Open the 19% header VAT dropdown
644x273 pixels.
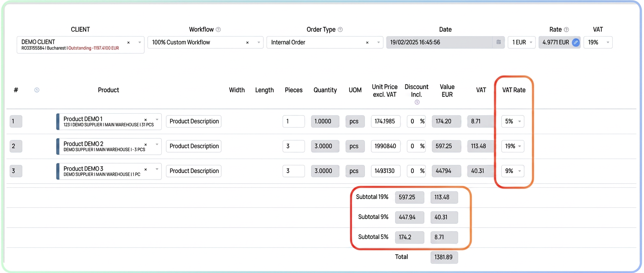[598, 42]
